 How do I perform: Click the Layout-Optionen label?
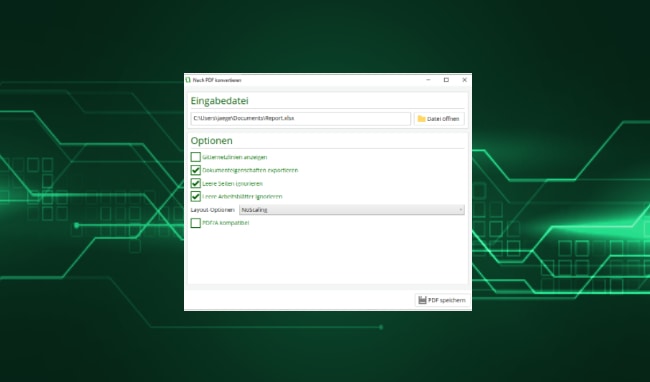213,210
